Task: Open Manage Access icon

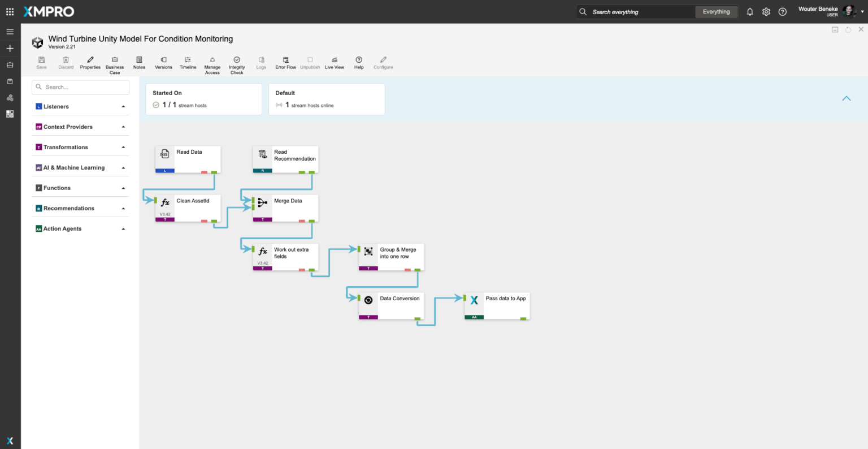Action: [x=212, y=60]
